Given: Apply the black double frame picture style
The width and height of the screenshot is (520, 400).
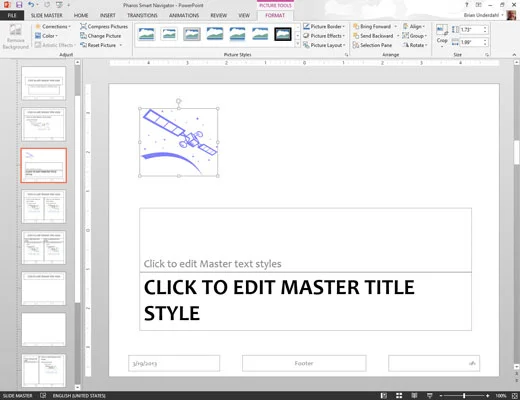Looking at the screenshot, I should click(x=283, y=34).
